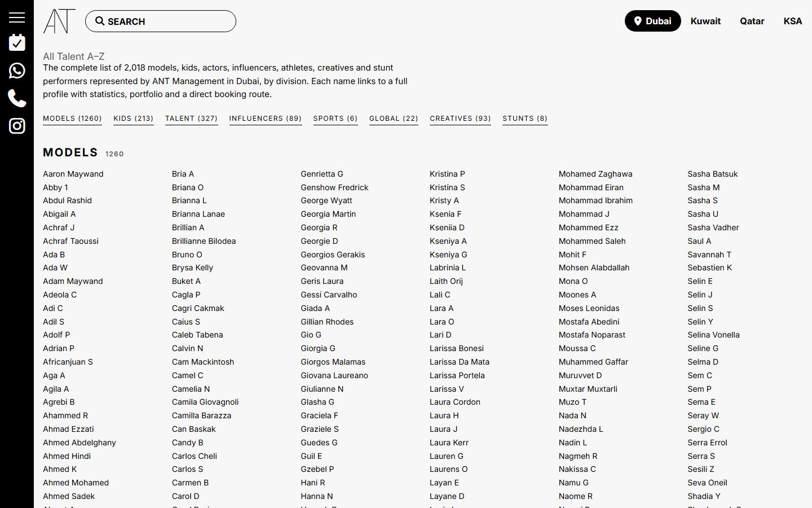Open Aaron Maywand's profile
Viewport: 812px width, 508px height.
point(73,174)
